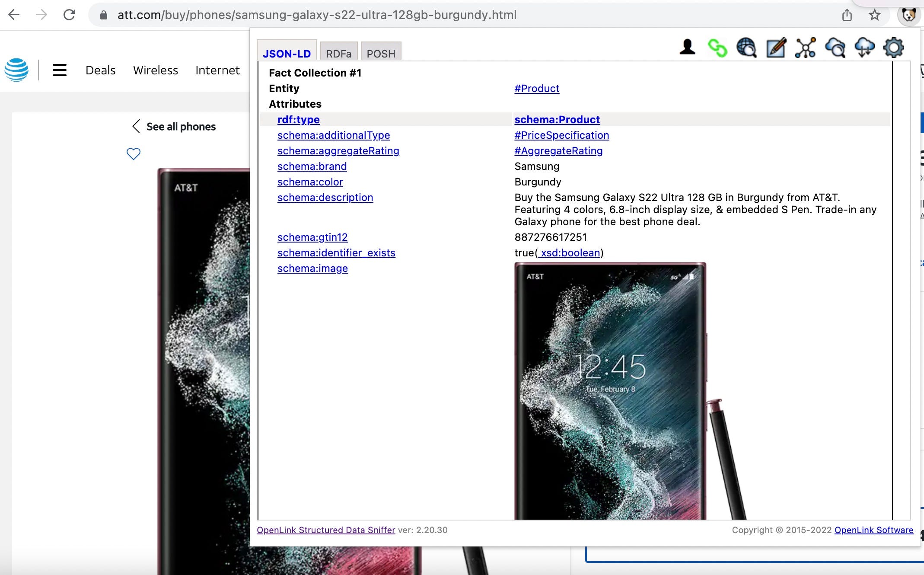This screenshot has width=924, height=575.
Task: Bookmark page with star icon
Action: pyautogui.click(x=874, y=15)
